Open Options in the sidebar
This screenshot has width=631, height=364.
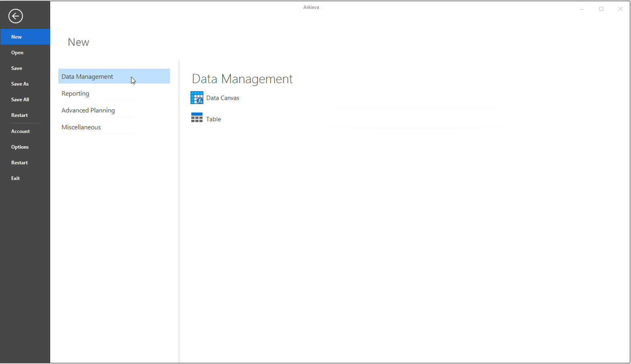tap(25, 147)
